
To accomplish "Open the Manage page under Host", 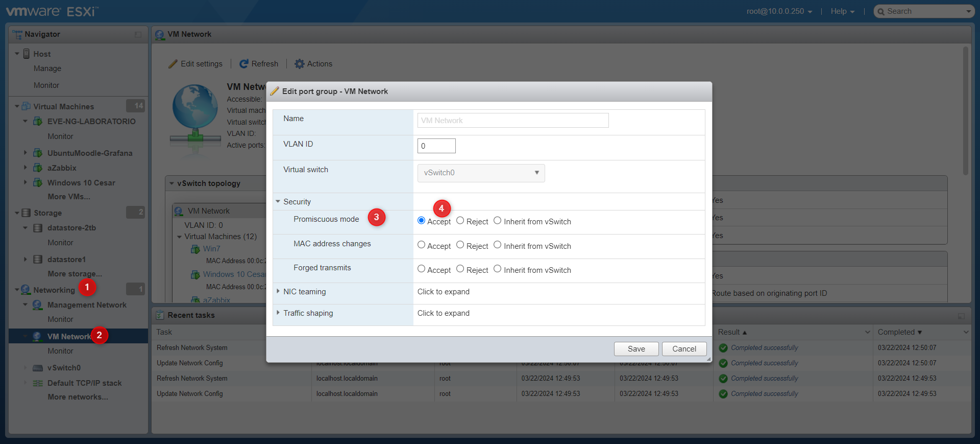I will point(47,68).
